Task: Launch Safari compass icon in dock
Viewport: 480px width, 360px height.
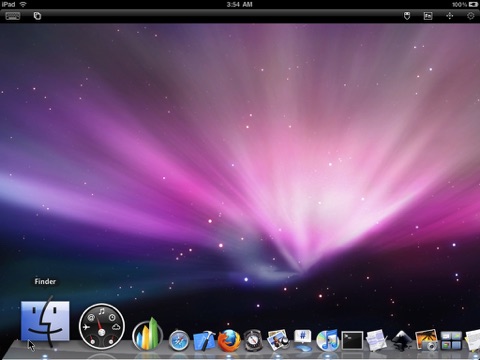Action: (x=179, y=341)
